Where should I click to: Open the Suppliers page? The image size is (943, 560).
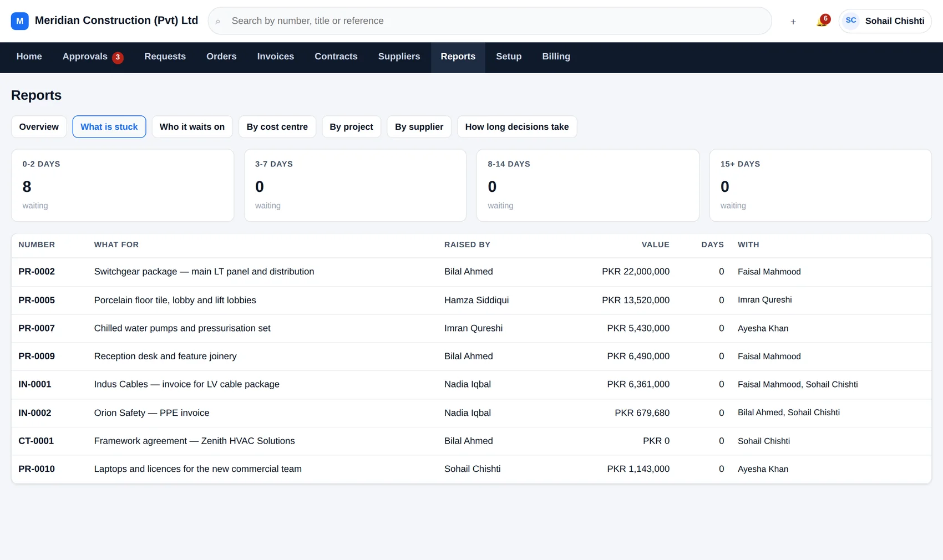(x=399, y=57)
